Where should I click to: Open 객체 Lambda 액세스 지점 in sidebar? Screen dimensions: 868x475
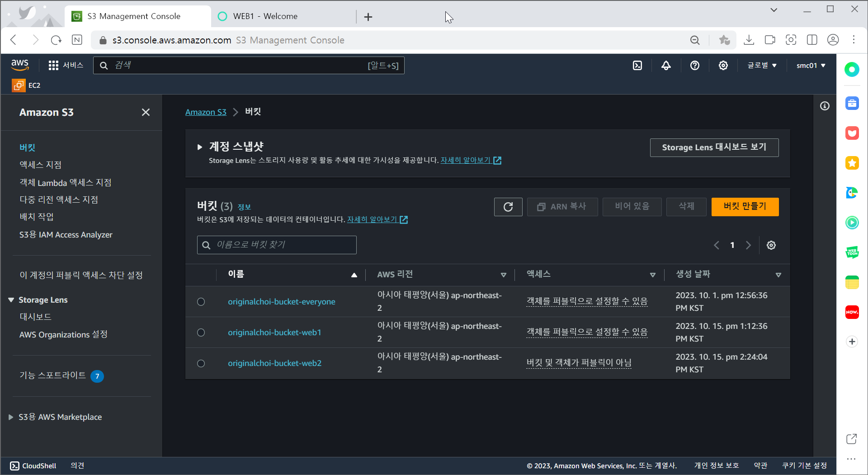coord(66,183)
